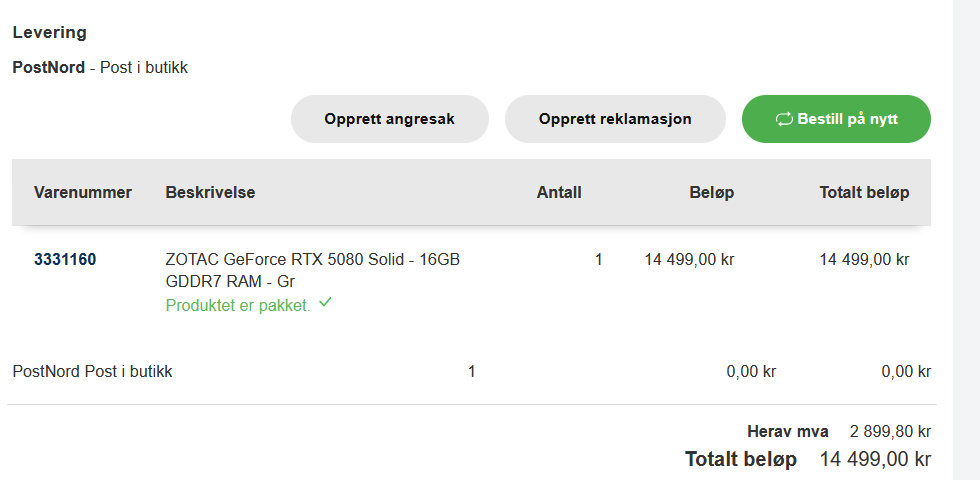
Task: Open product link 3331160
Action: (x=65, y=259)
